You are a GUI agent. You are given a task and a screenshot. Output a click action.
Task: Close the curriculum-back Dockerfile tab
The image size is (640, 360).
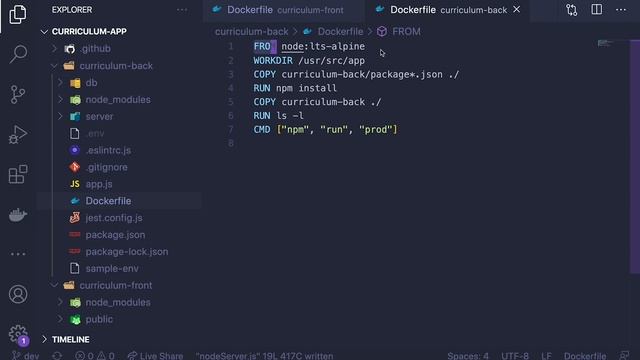click(517, 9)
